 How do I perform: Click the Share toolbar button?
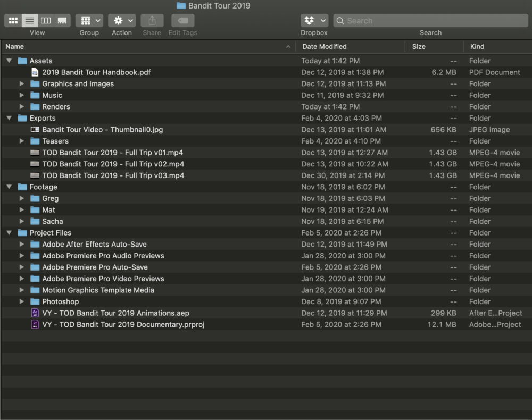[x=152, y=21]
